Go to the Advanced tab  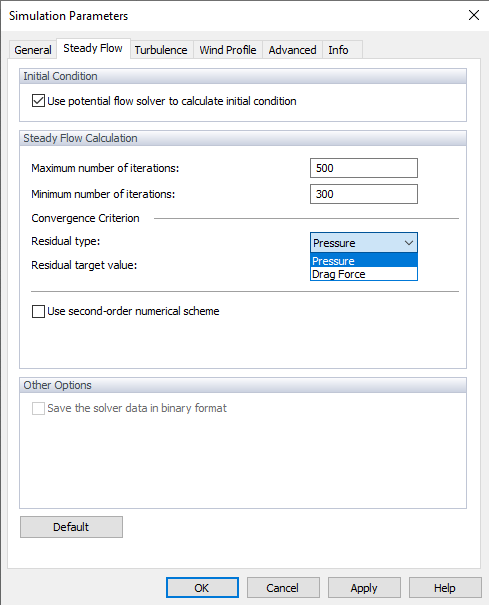[x=292, y=50]
